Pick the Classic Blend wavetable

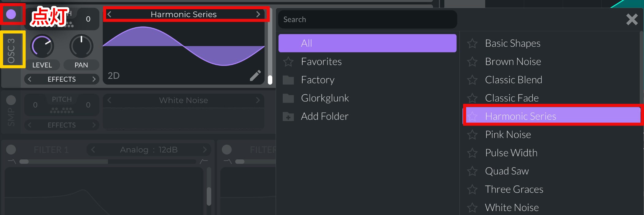tap(514, 80)
